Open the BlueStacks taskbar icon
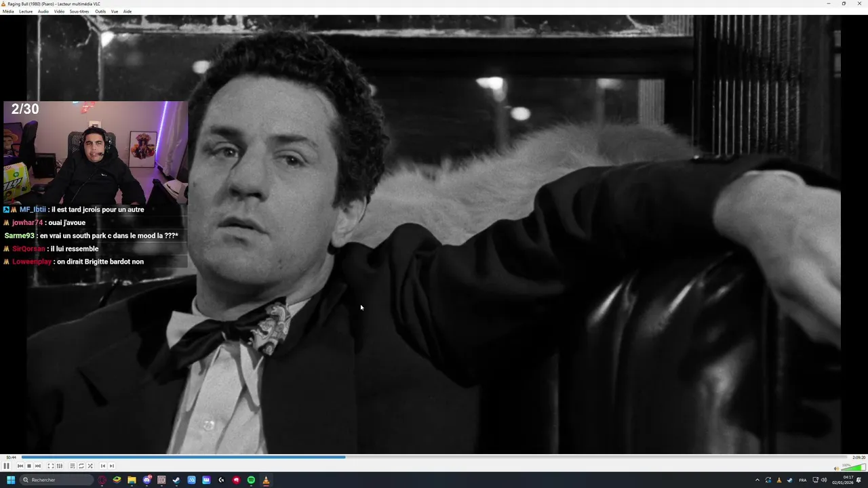868x488 pixels. click(x=117, y=480)
